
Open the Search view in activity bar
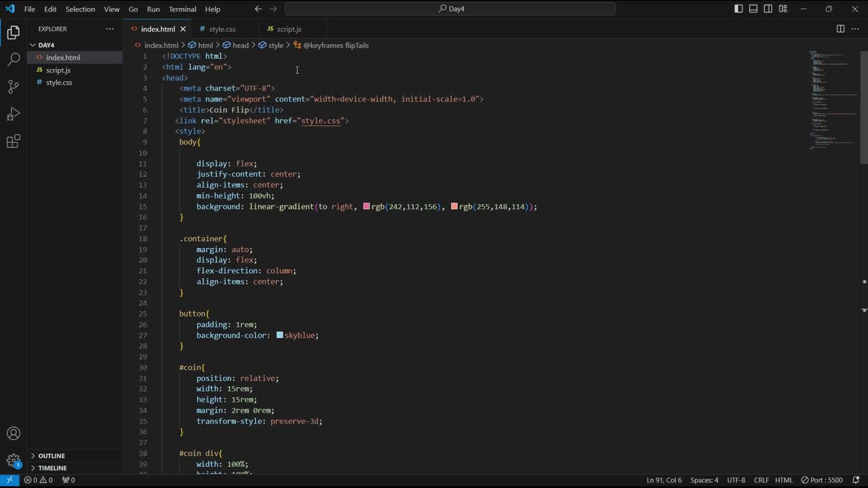tap(13, 60)
